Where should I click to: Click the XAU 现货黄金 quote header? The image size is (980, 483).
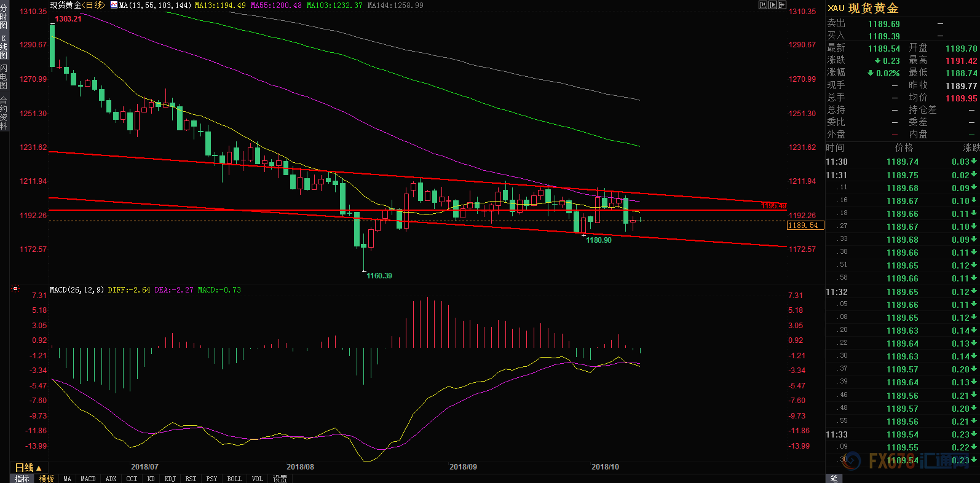pyautogui.click(x=863, y=8)
